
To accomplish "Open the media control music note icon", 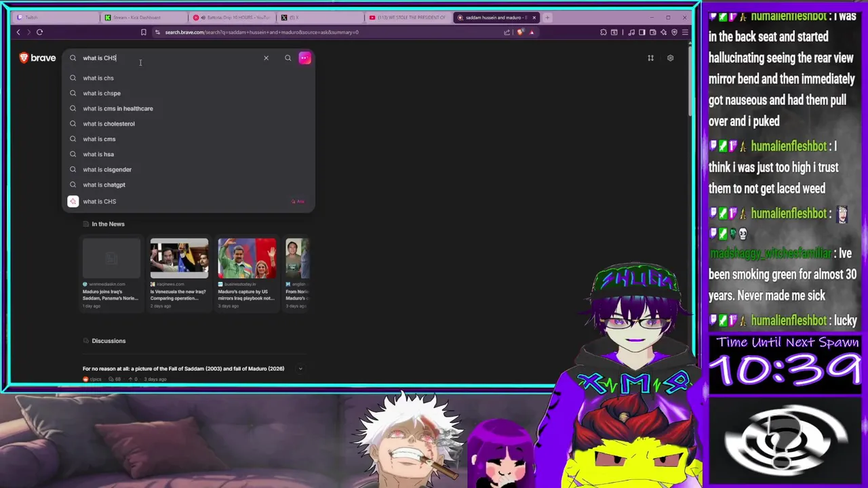I will [631, 32].
